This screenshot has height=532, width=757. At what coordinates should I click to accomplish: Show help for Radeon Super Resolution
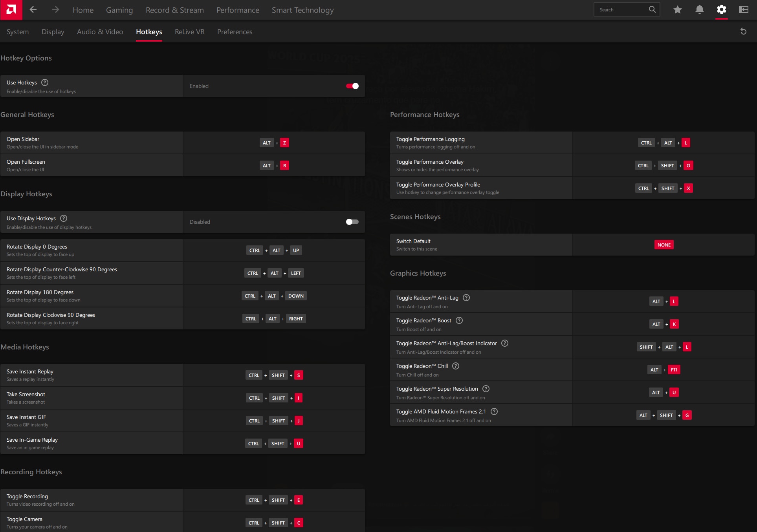click(486, 389)
